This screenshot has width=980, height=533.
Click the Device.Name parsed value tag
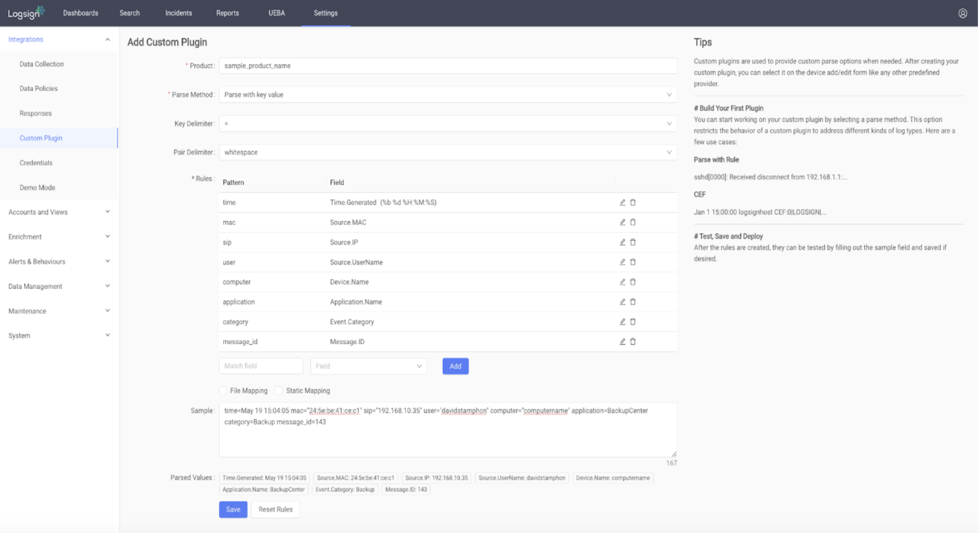coord(612,478)
